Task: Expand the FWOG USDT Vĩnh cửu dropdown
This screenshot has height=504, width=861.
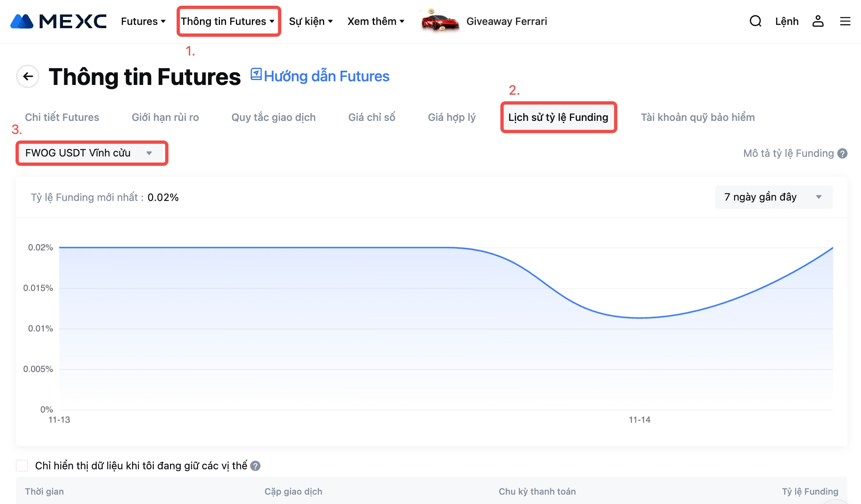Action: click(92, 153)
